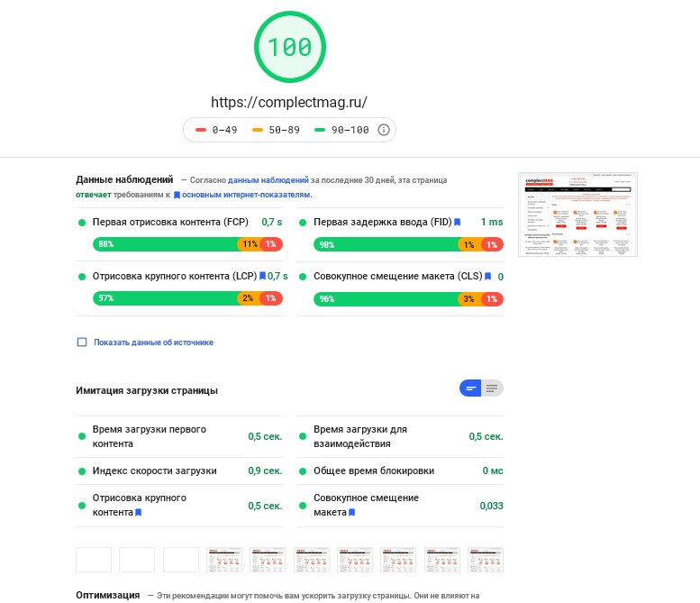The height and width of the screenshot is (603, 700).
Task: Click the orange 11% segment of FCP bar
Action: (x=249, y=244)
